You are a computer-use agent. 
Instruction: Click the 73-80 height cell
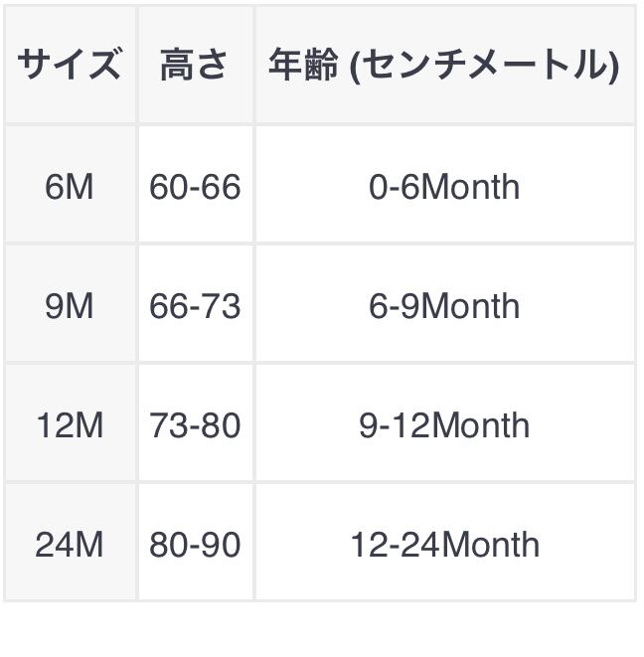tap(195, 425)
